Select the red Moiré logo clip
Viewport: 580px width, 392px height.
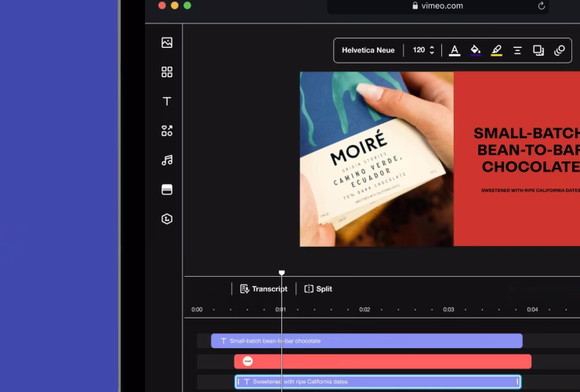tap(382, 361)
